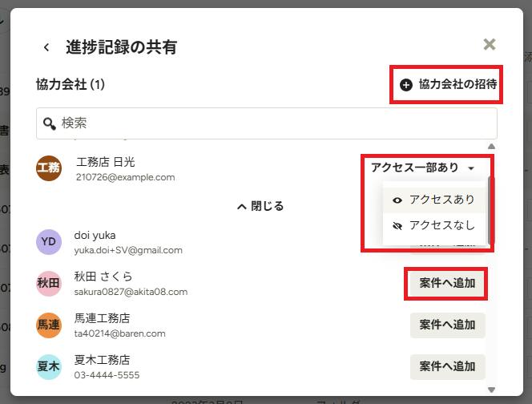Click into the 検索 search field

(x=267, y=123)
